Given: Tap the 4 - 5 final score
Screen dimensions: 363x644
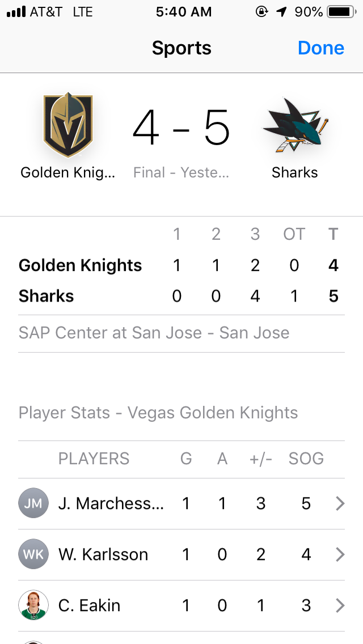Looking at the screenshot, I should pos(181,129).
